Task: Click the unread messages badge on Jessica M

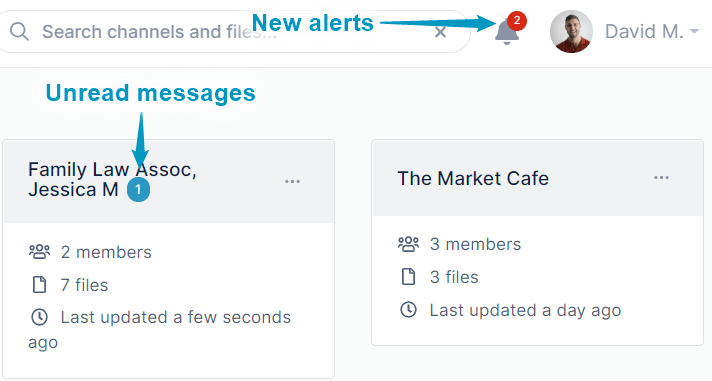Action: pos(138,190)
